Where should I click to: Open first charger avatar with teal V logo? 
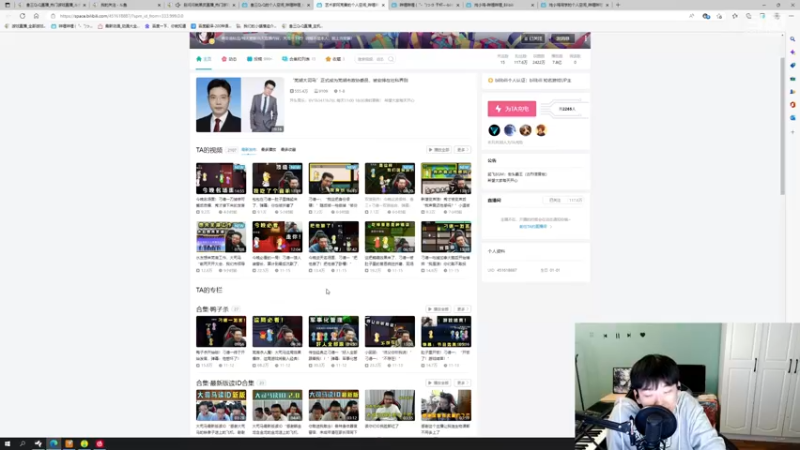pos(494,130)
